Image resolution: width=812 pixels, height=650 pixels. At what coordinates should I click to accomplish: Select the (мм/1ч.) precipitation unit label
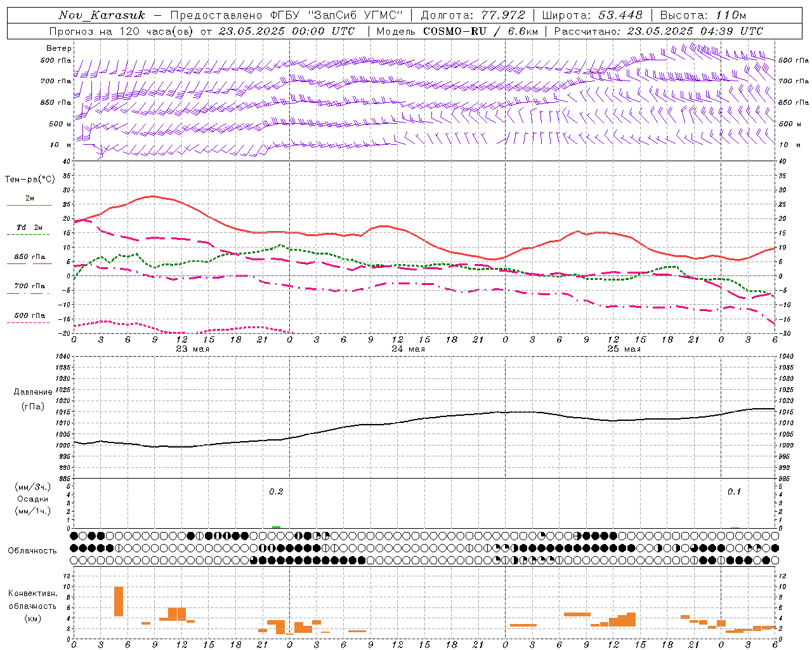tap(33, 511)
